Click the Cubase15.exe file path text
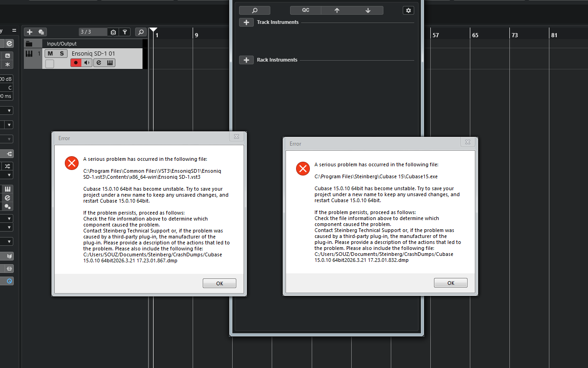The image size is (588, 368). [376, 176]
